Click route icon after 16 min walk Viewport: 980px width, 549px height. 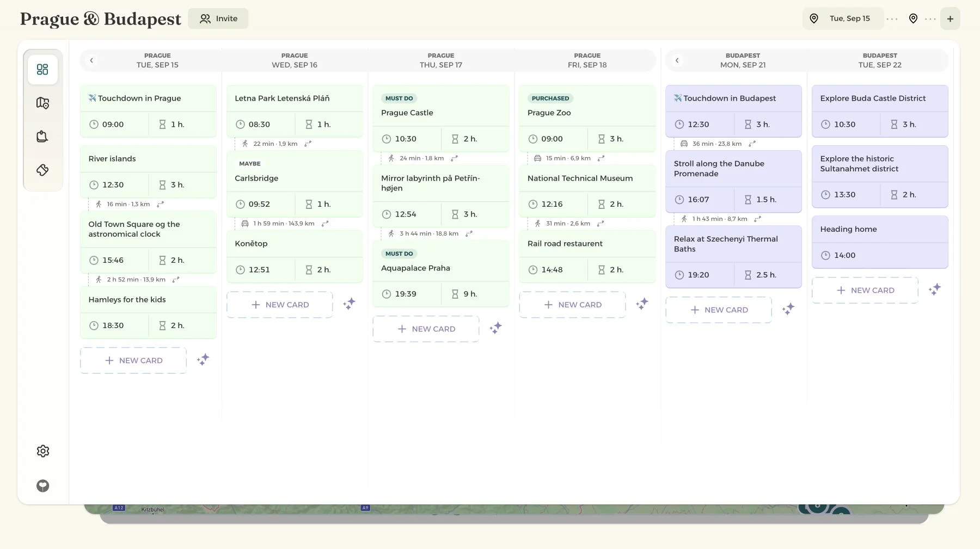point(160,205)
